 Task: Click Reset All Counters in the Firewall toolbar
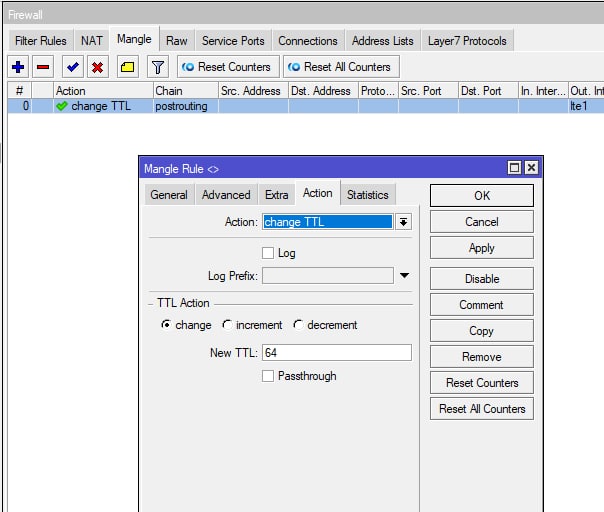[341, 67]
